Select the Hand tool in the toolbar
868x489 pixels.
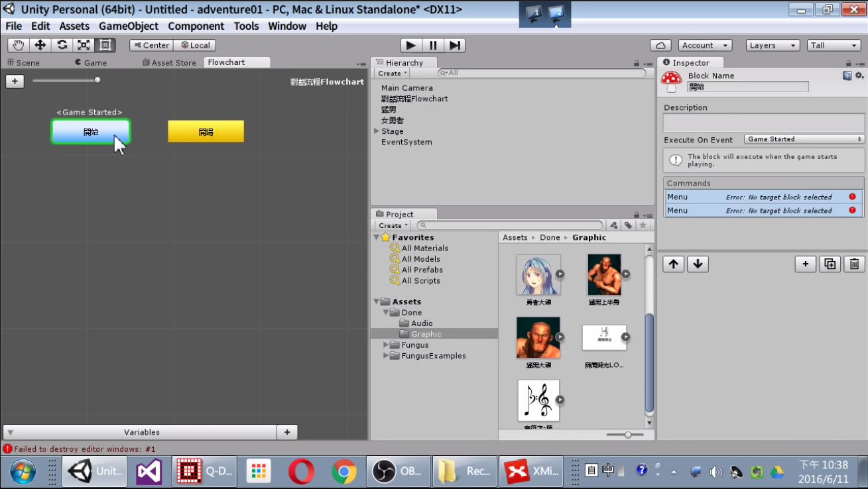click(19, 45)
